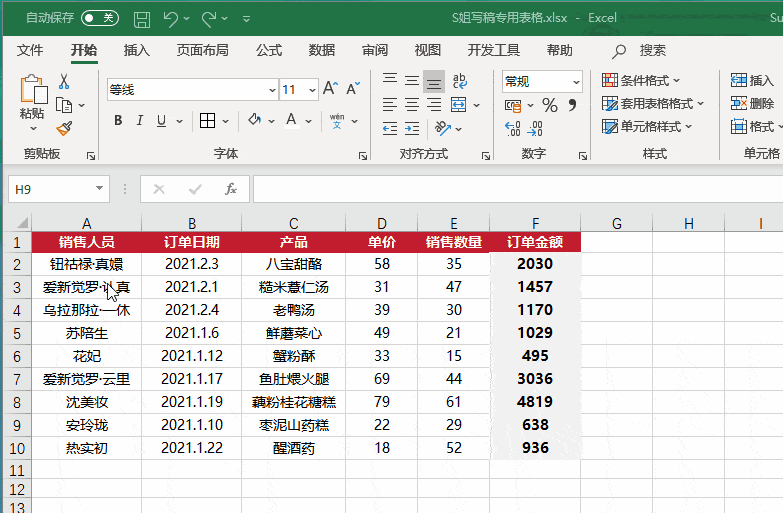Toggle the AutoSave switch

pyautogui.click(x=100, y=18)
